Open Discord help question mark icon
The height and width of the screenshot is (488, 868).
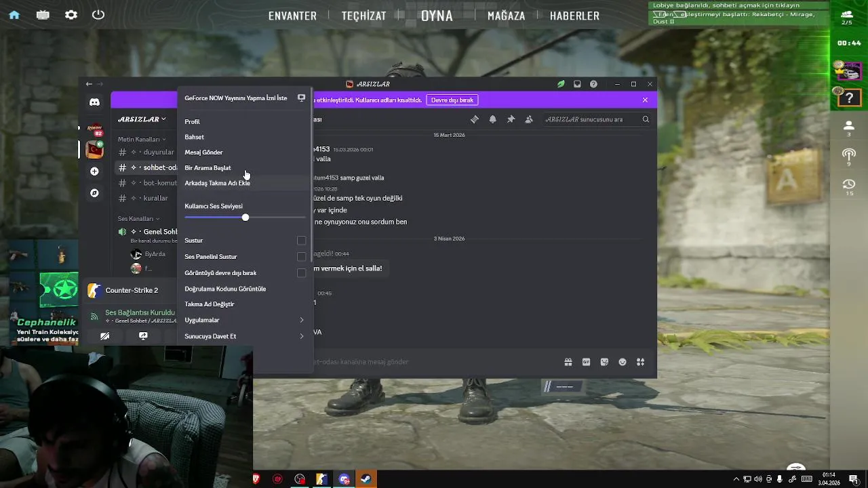[x=593, y=84]
